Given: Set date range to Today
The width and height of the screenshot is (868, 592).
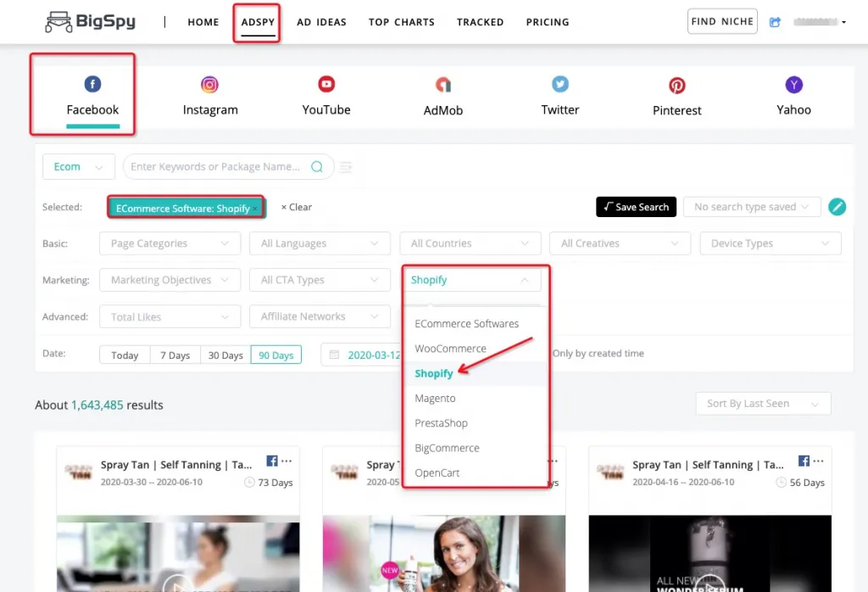Looking at the screenshot, I should coord(125,355).
